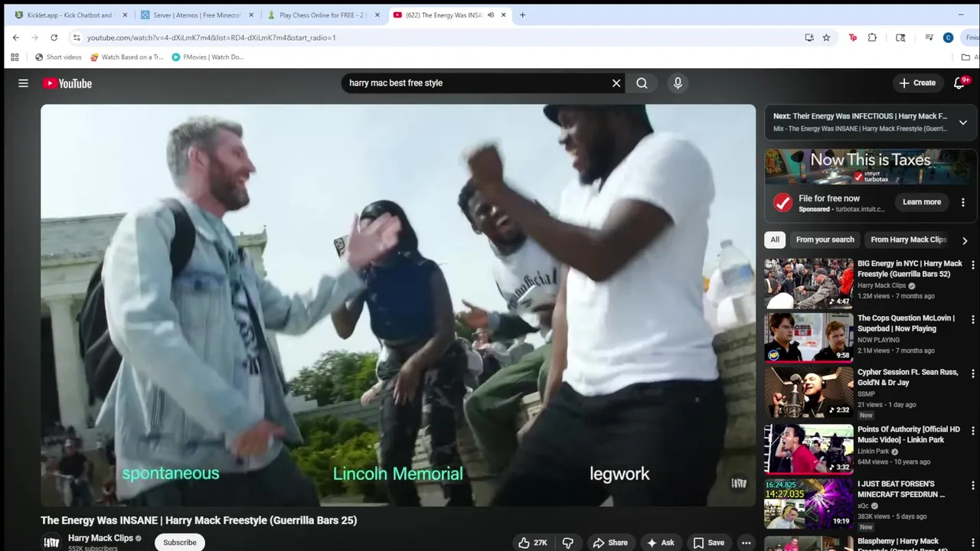
Task: Switch to Server Aternos browser tab
Action: coord(196,15)
